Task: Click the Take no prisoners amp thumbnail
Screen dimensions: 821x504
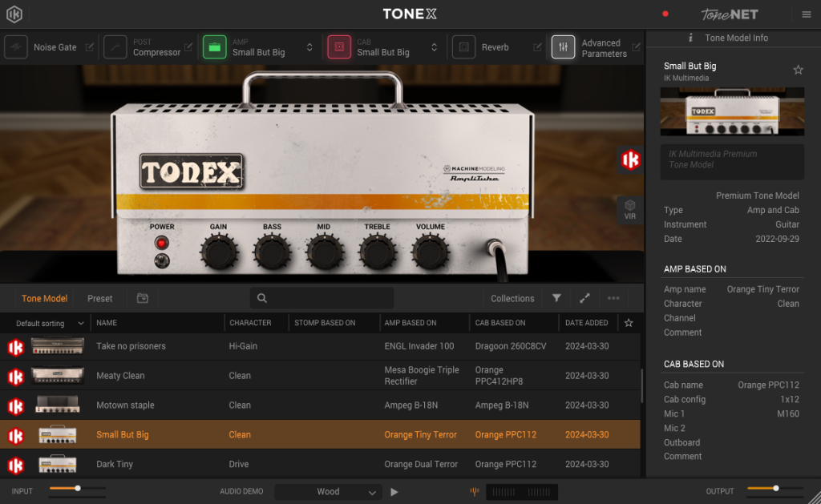Action: pyautogui.click(x=58, y=345)
